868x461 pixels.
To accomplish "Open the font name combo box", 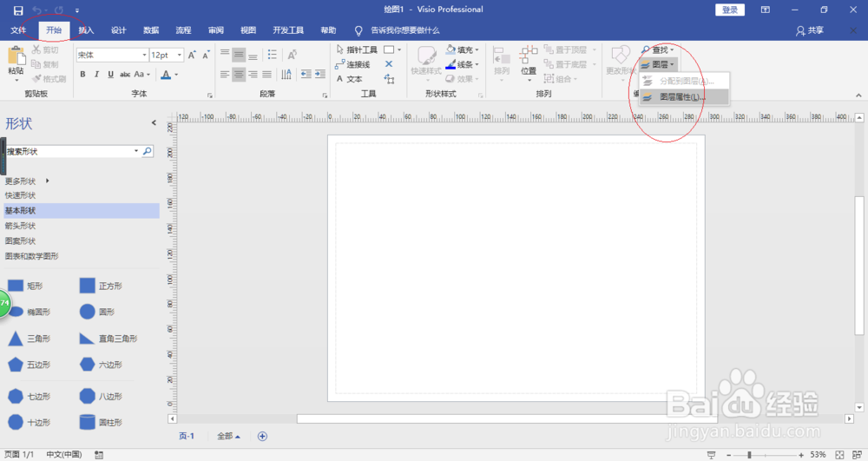I will pos(112,55).
